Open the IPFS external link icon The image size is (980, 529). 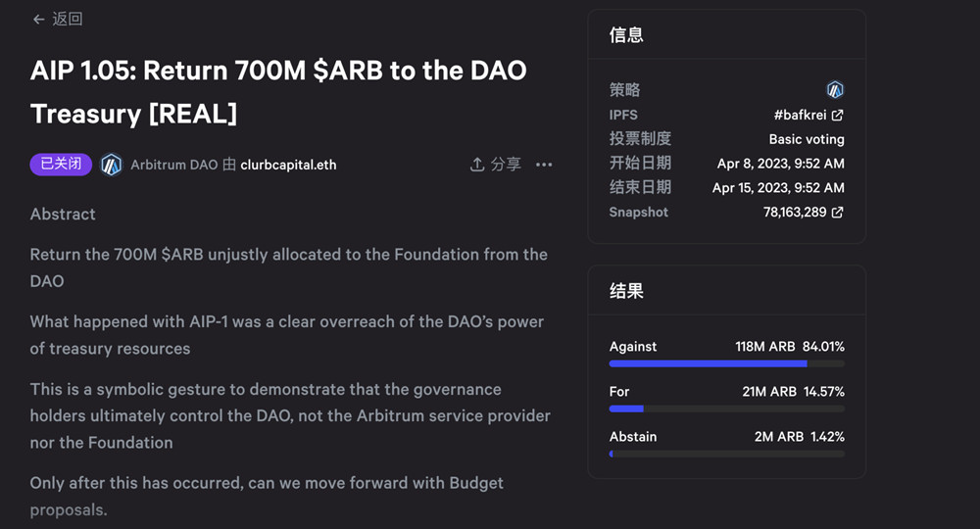coord(838,116)
